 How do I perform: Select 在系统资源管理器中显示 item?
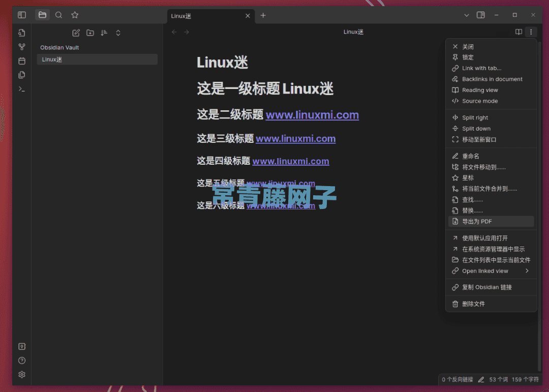click(491, 249)
